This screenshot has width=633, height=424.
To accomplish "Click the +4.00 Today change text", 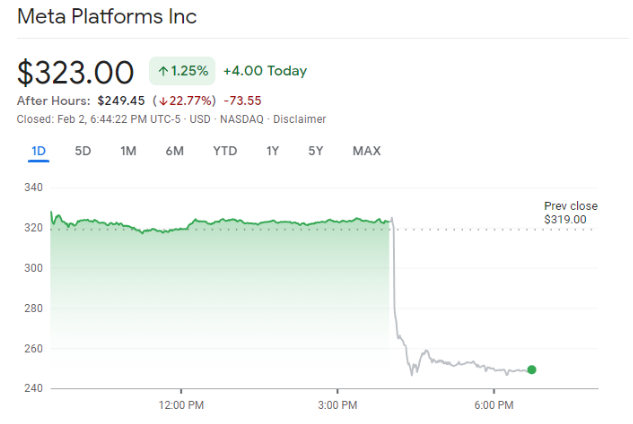I will (x=265, y=71).
